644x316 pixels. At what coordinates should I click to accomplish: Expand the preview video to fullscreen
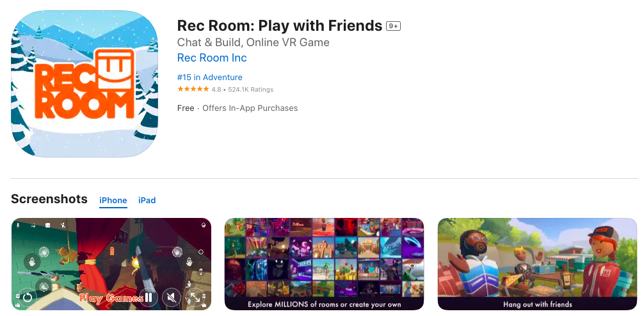(195, 297)
